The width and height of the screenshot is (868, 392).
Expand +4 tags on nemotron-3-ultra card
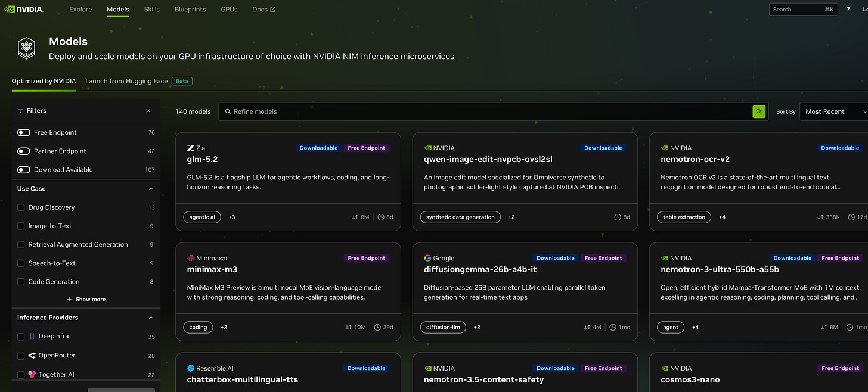click(695, 328)
